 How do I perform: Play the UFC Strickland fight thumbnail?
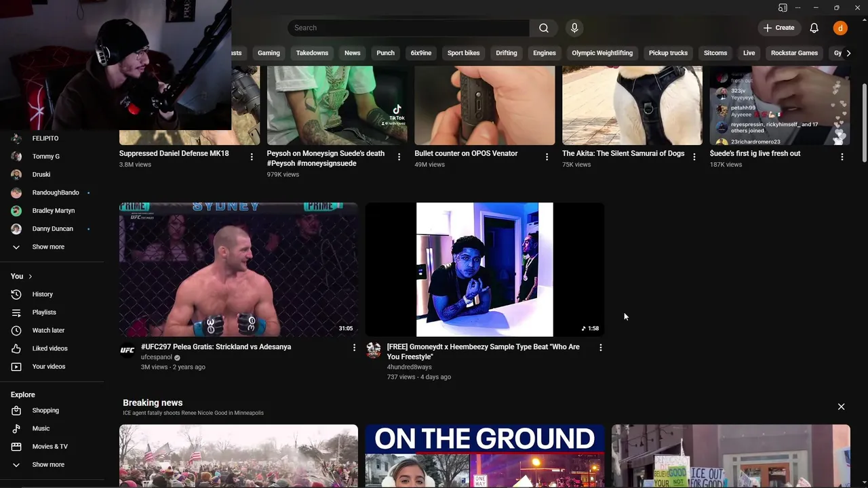(x=239, y=269)
